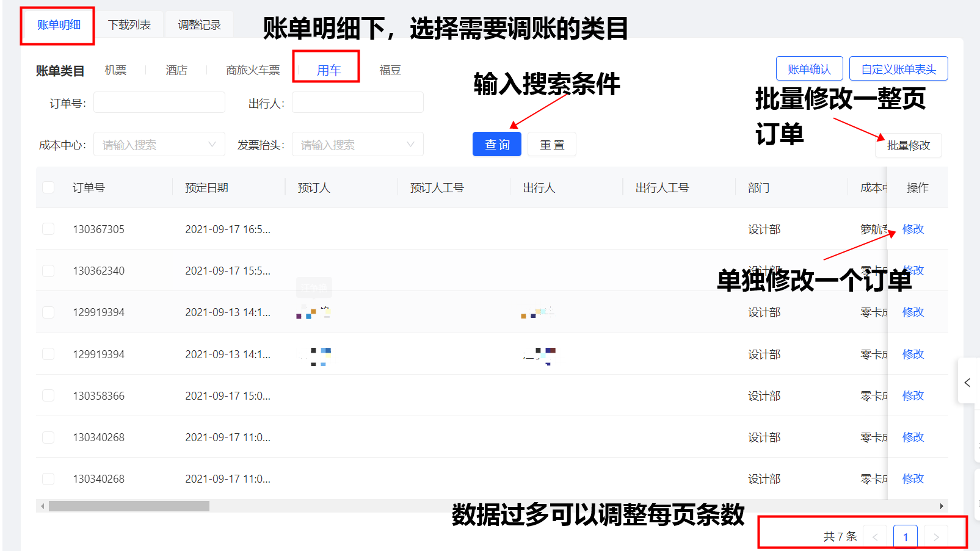Click order number 130358366 cell

point(98,395)
